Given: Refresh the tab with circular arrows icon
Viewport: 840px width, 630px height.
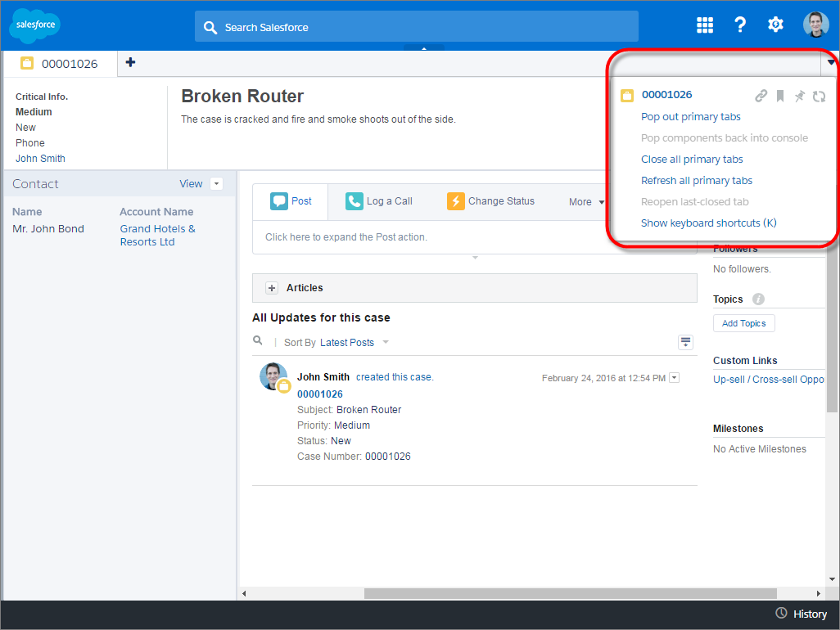Looking at the screenshot, I should pos(819,97).
